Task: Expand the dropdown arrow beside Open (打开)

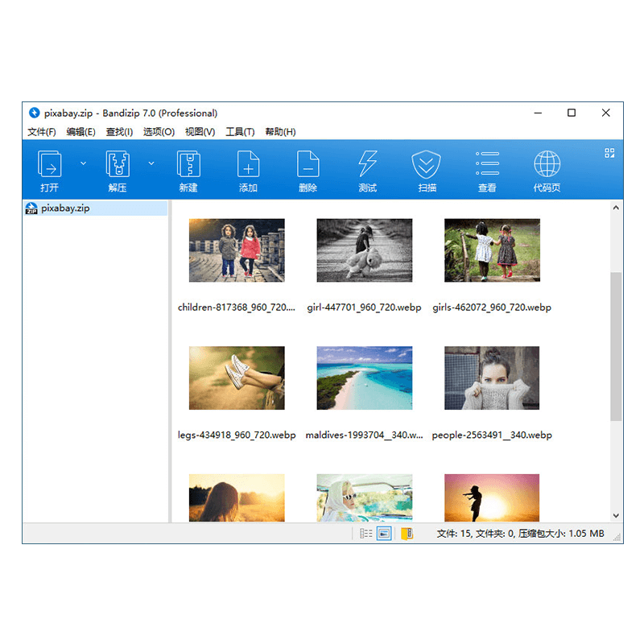Action: coord(83,163)
